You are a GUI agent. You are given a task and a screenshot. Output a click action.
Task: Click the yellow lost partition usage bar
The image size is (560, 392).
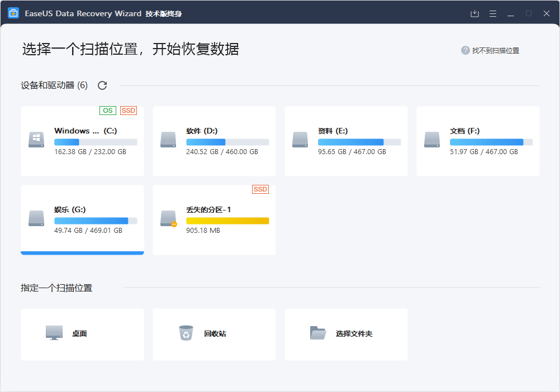point(227,221)
